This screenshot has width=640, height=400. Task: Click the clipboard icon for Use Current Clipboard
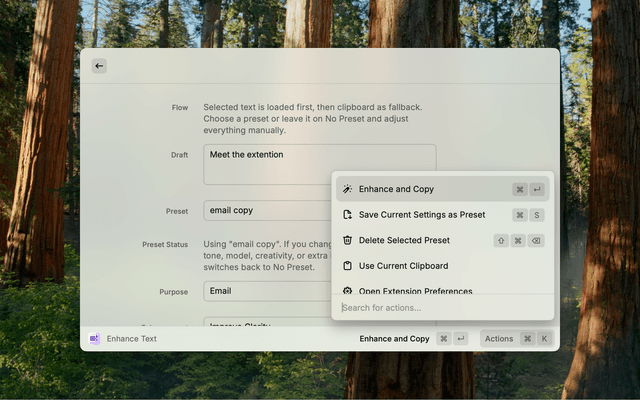click(x=347, y=266)
